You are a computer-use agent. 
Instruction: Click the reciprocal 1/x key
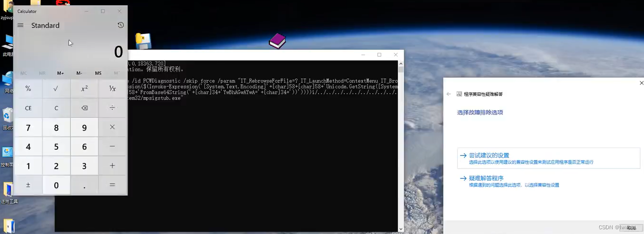(112, 89)
